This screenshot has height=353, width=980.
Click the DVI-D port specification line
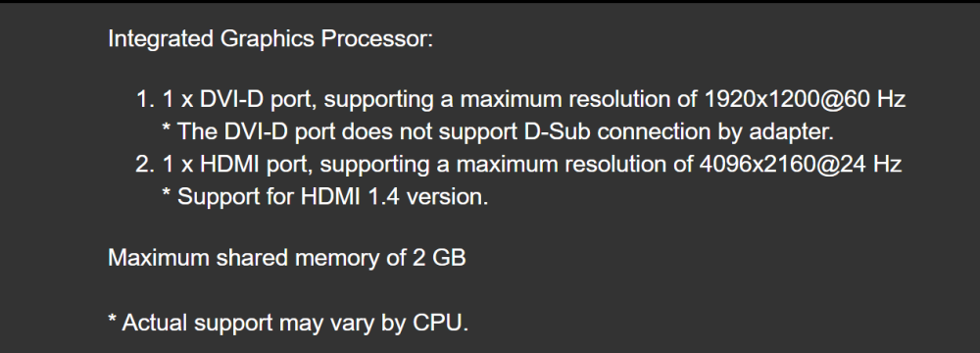point(534,99)
